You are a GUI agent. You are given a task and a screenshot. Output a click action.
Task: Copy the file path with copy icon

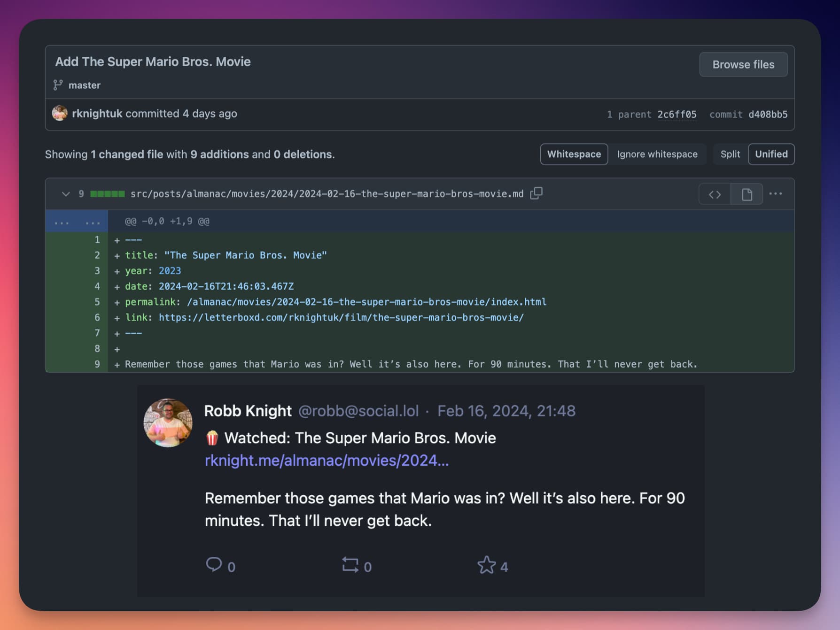[x=536, y=193]
